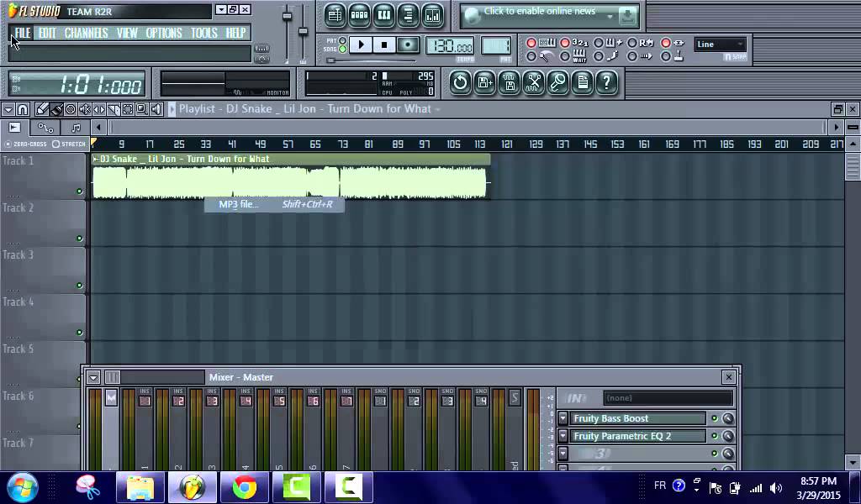Select the Playback speaker tool in Playlist

point(156,109)
